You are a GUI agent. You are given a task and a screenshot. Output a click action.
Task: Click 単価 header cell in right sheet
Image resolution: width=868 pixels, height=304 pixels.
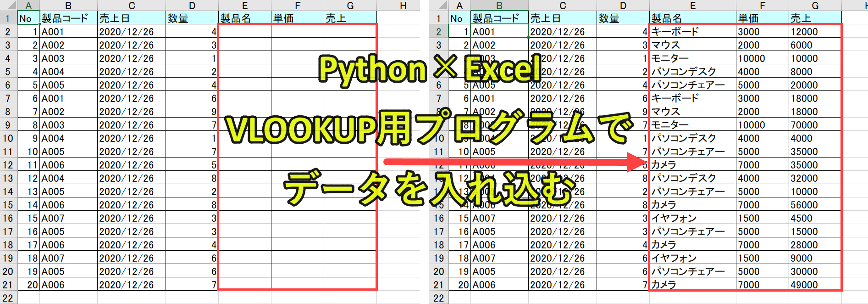tap(763, 18)
